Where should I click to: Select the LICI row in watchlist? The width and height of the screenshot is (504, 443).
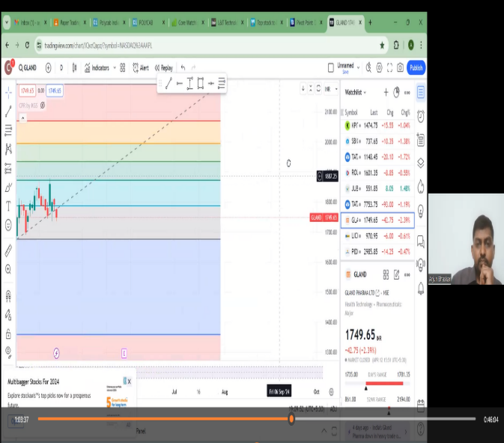tap(377, 236)
